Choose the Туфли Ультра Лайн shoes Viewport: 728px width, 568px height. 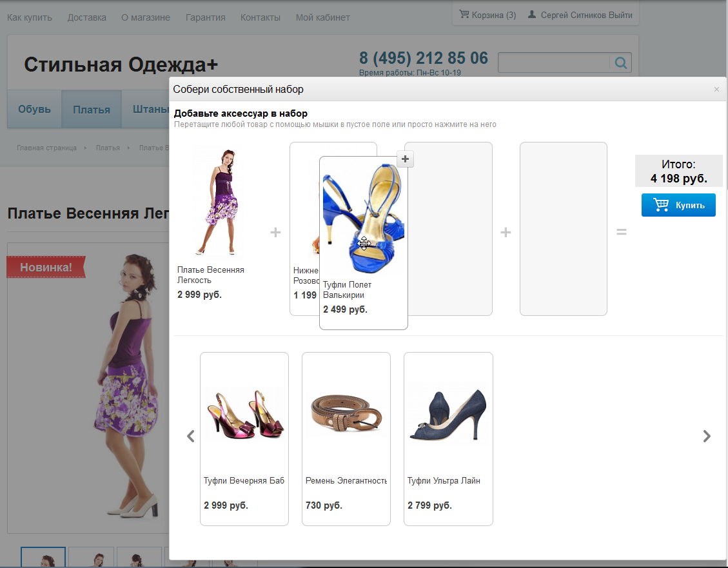pos(448,438)
